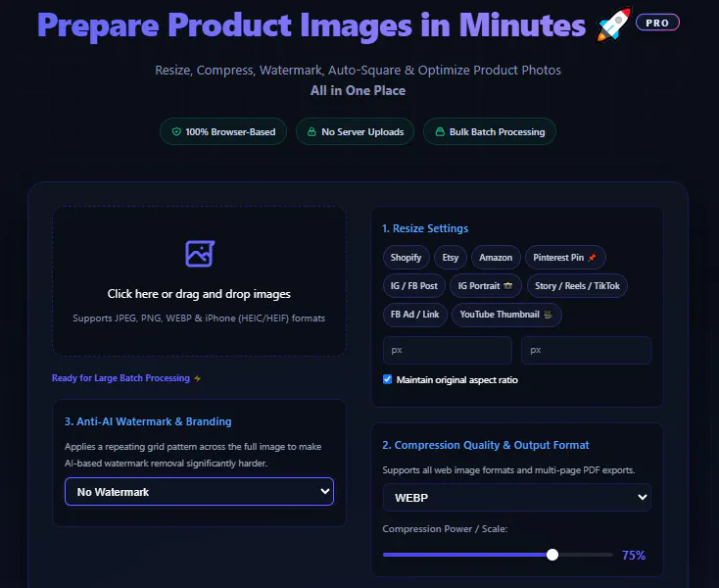
Task: Apply the FB Ad / Link preset
Action: tap(415, 315)
